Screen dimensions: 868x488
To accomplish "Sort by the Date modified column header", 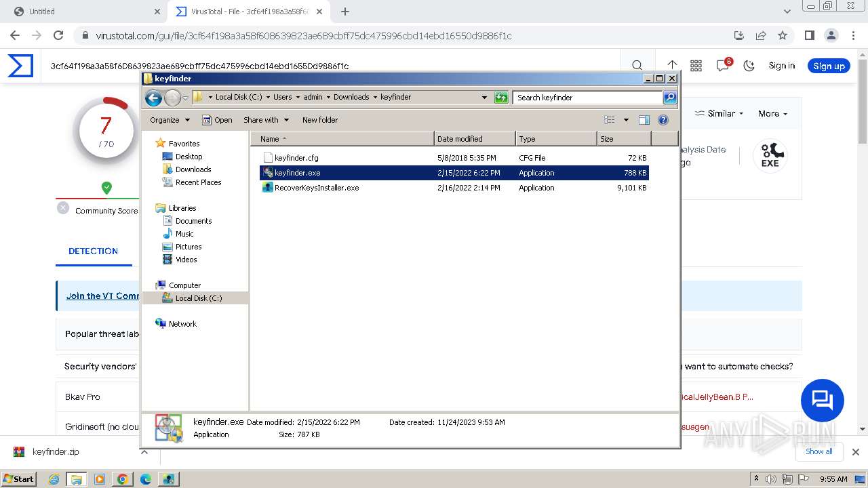I will click(x=475, y=139).
